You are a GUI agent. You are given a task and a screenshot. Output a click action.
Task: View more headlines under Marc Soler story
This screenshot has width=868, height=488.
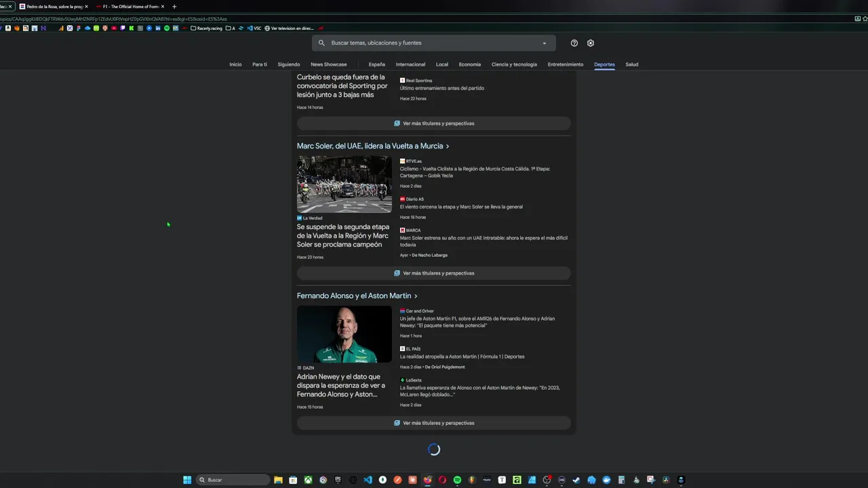(434, 273)
